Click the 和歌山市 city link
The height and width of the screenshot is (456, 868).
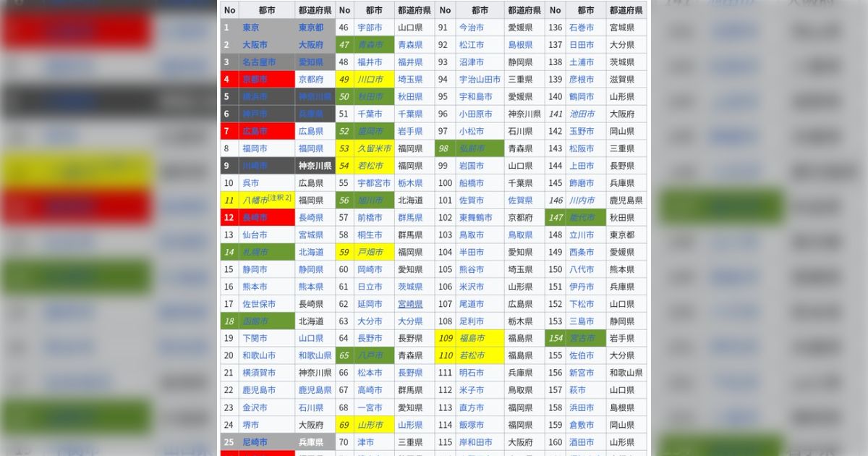point(259,355)
